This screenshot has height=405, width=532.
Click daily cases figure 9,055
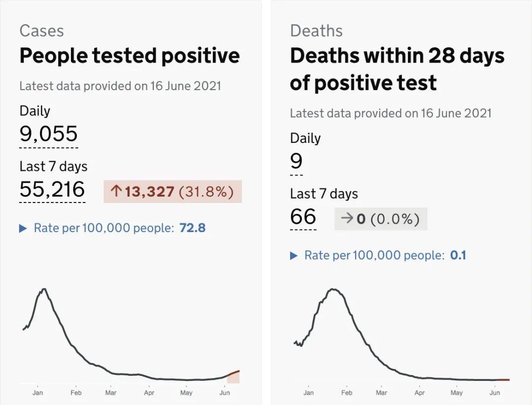(48, 134)
